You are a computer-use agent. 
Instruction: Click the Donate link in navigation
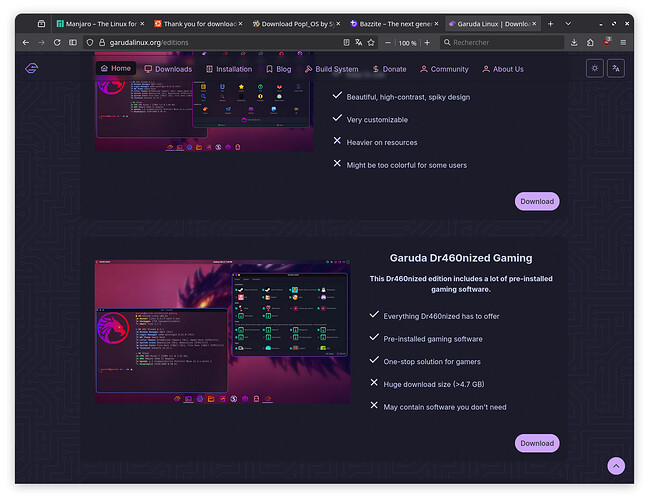[x=389, y=69]
